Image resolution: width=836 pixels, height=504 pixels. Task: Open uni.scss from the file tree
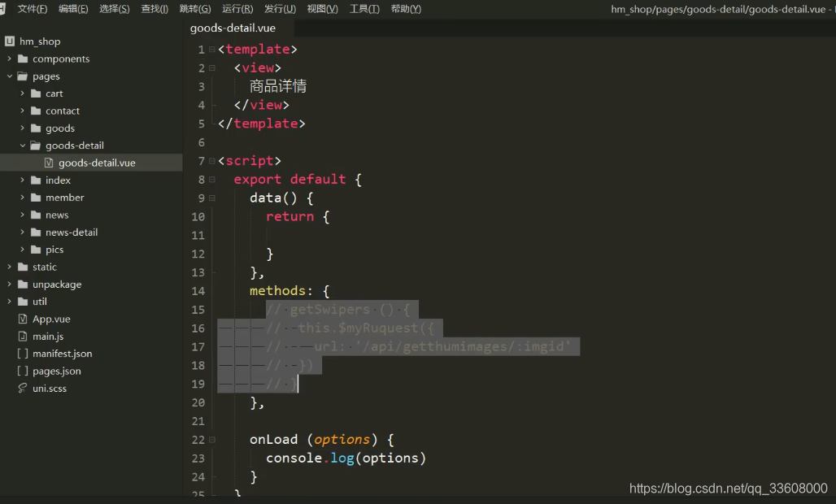50,389
